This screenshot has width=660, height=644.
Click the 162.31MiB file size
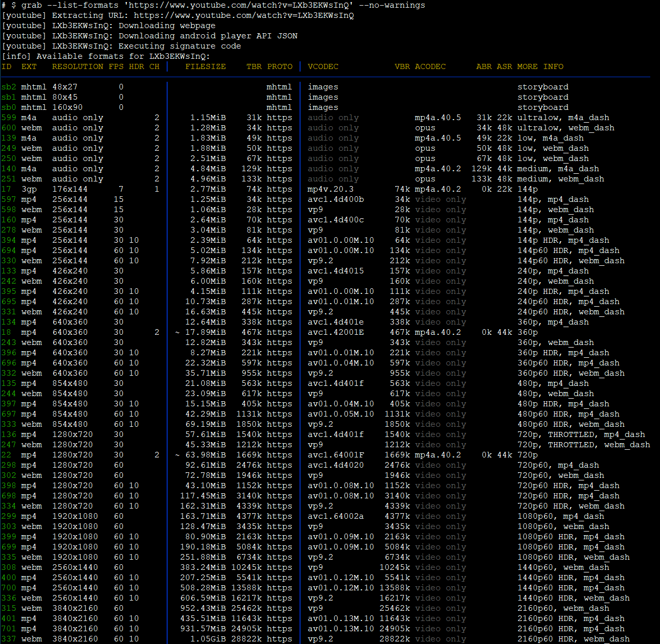click(203, 506)
